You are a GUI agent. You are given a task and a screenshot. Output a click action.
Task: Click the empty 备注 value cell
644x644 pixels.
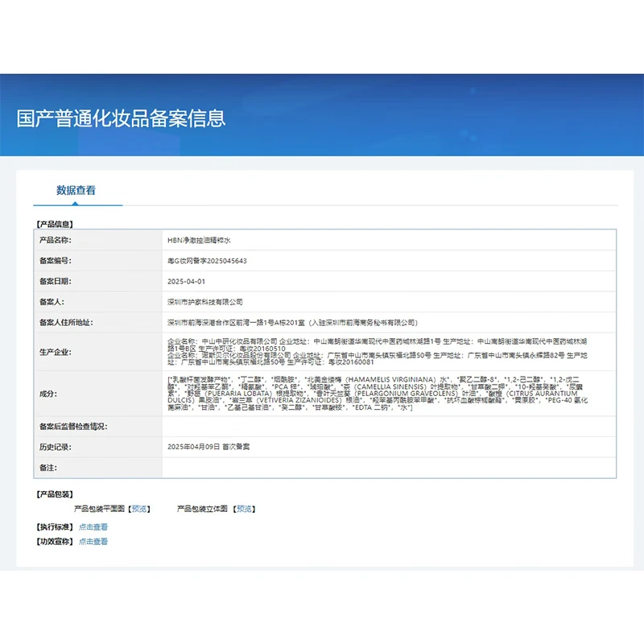coord(388,467)
